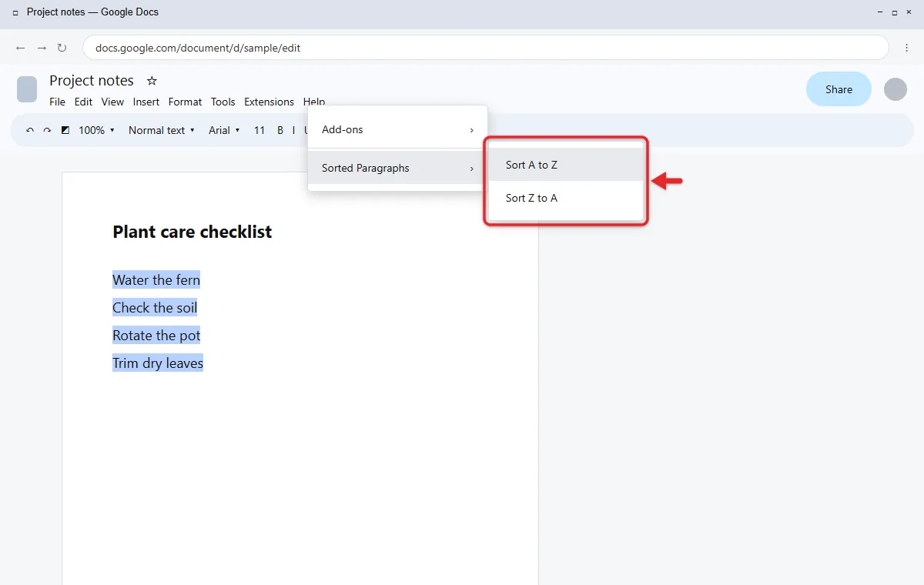
Task: Click the line Rotate the pot
Action: point(156,336)
